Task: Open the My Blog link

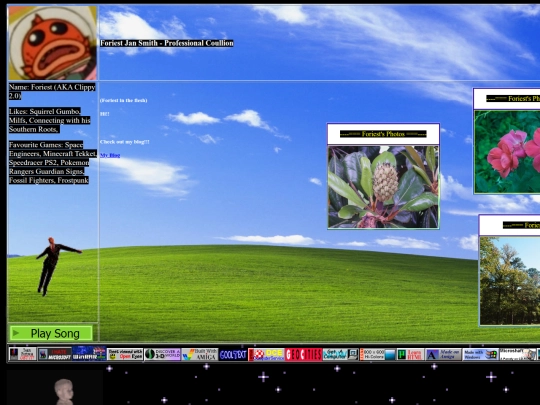Action: coord(110,155)
